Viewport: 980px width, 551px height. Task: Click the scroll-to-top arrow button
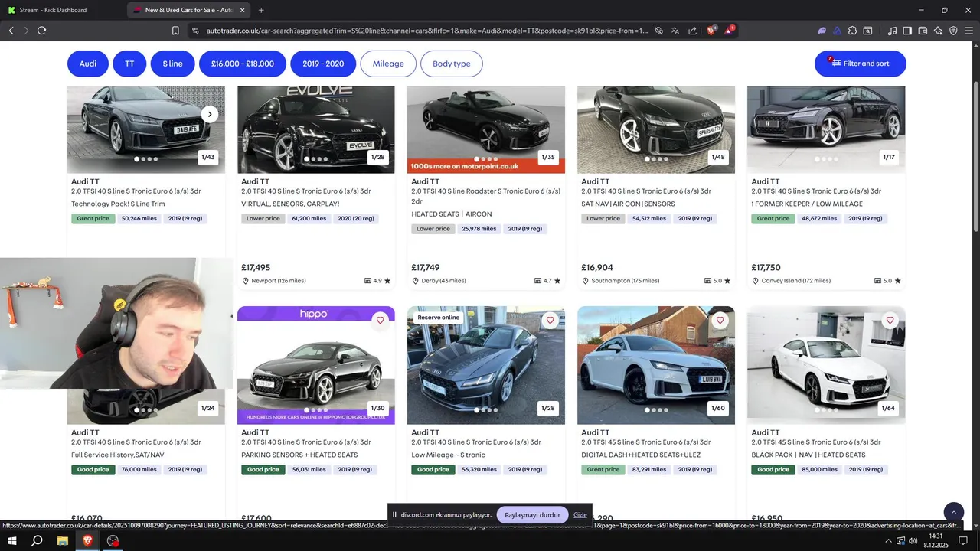pyautogui.click(x=953, y=512)
